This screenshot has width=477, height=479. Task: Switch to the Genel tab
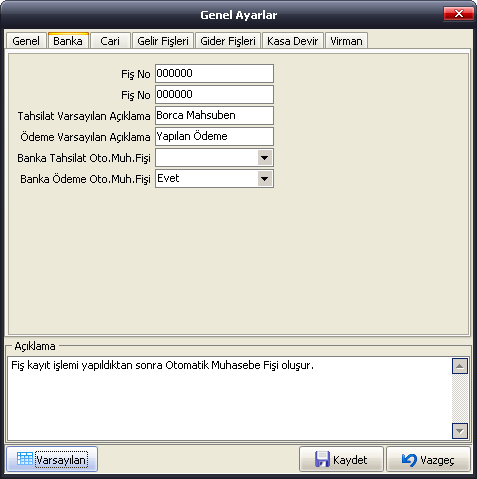pos(26,41)
